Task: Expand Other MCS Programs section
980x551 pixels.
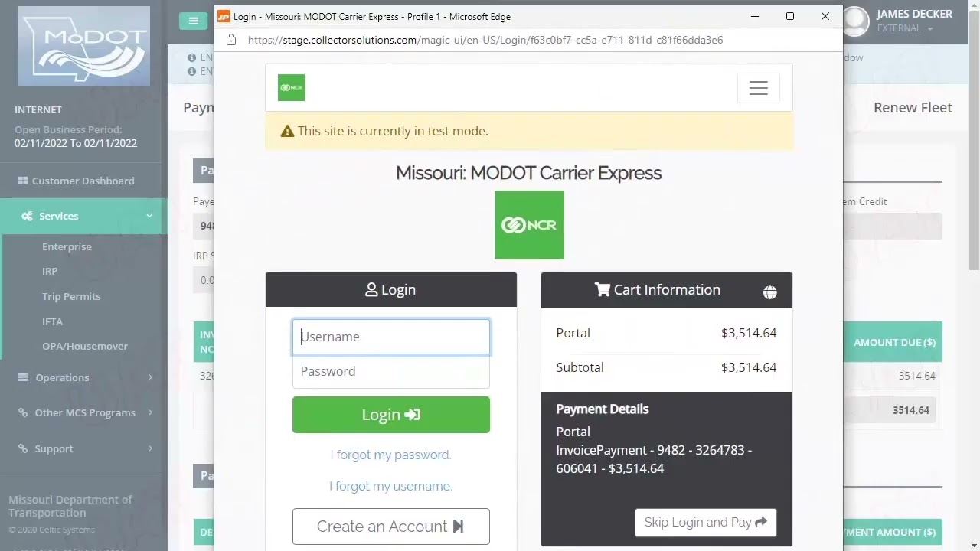Action: click(83, 412)
